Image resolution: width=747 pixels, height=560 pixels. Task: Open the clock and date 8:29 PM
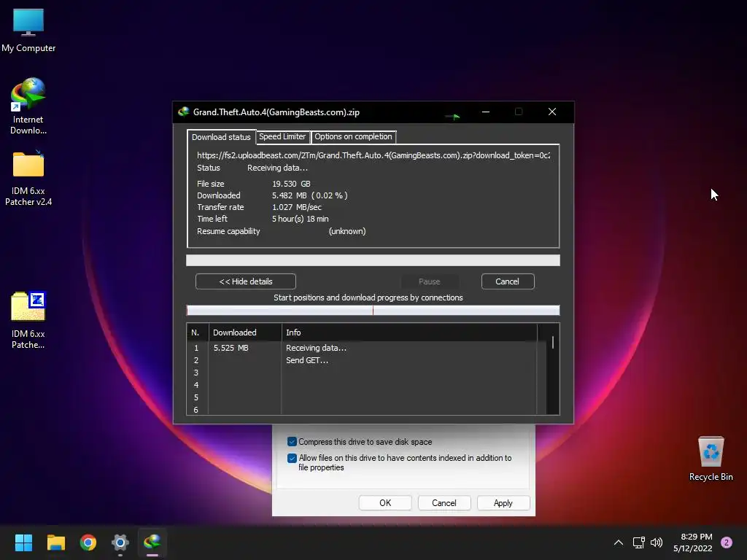tap(693, 542)
